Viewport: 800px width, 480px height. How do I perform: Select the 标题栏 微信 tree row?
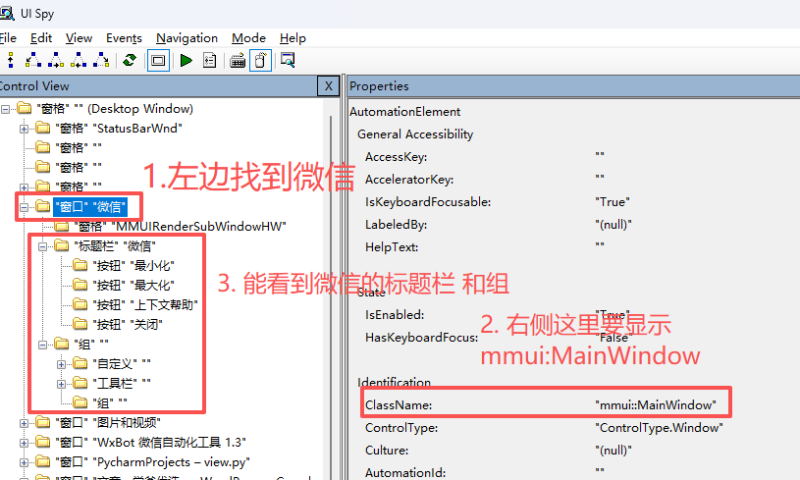click(x=115, y=246)
